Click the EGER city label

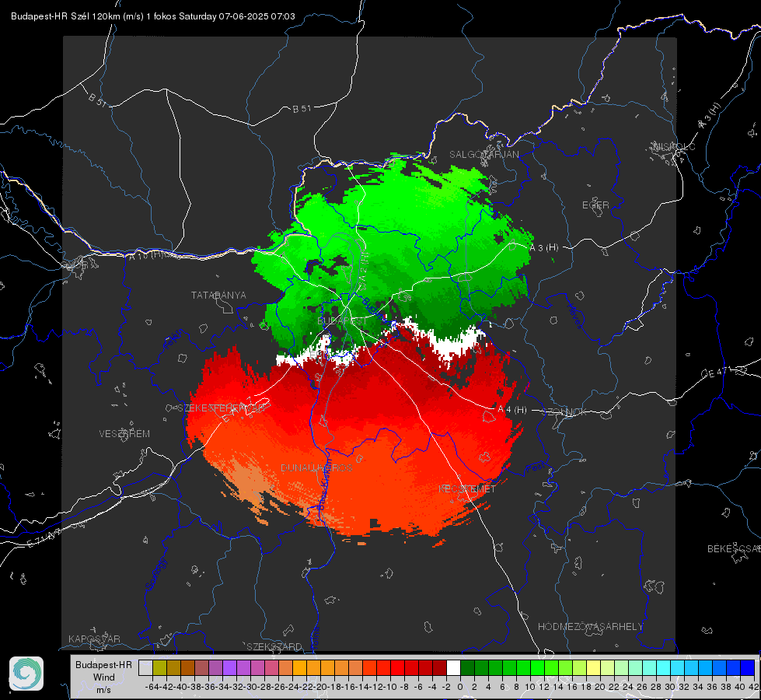(595, 205)
